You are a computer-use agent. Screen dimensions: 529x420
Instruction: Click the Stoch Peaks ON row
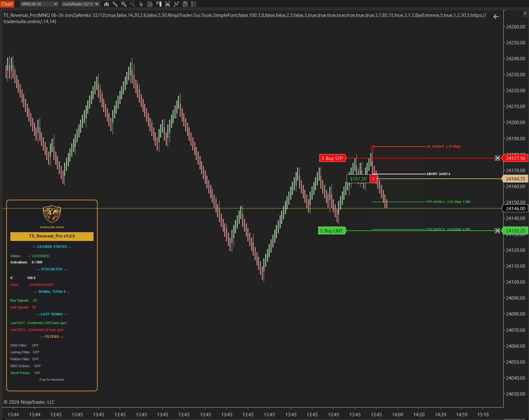(x=25, y=373)
